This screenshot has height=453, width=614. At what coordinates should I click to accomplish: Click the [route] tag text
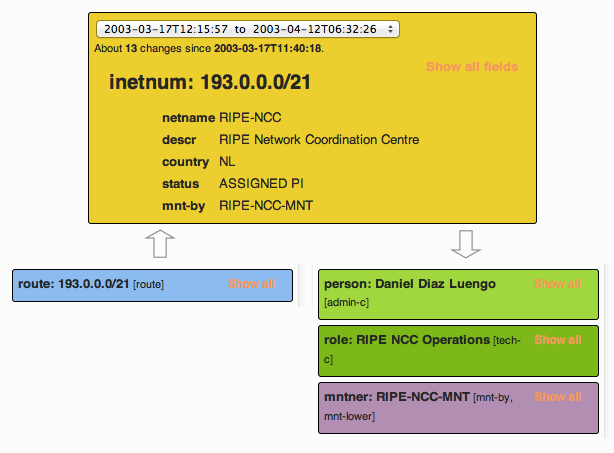149,284
